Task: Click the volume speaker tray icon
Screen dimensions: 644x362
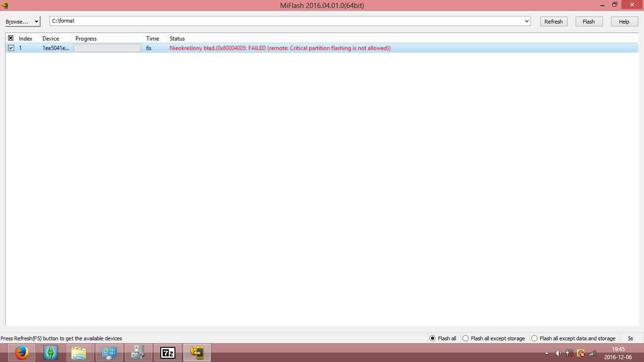Action: (x=558, y=353)
